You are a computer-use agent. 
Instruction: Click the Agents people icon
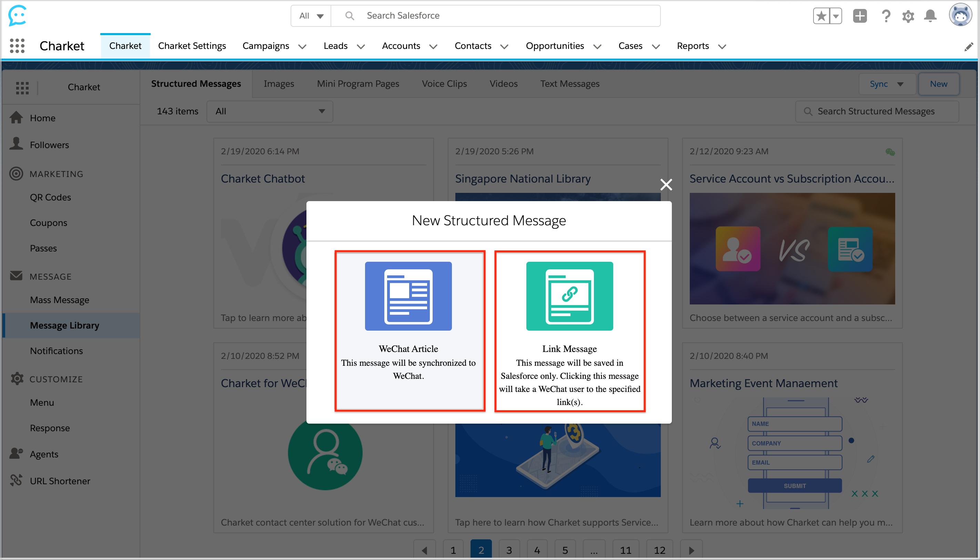pyautogui.click(x=16, y=454)
